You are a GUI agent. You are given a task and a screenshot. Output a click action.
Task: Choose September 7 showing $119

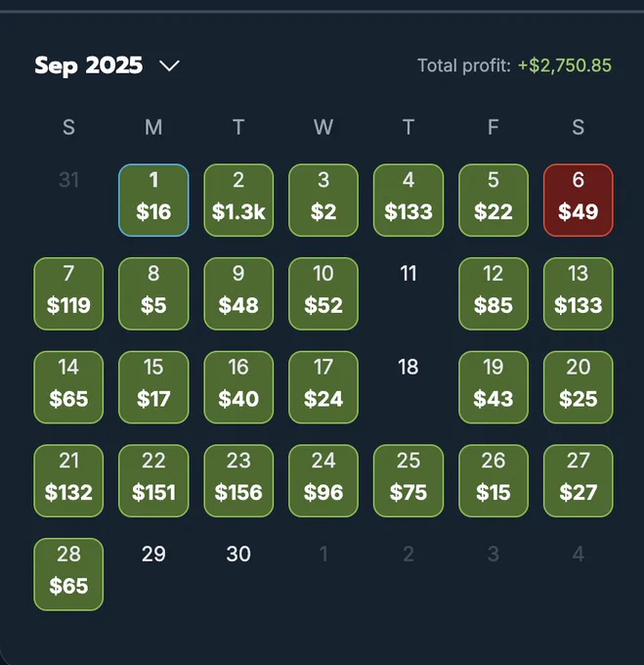[x=68, y=294]
